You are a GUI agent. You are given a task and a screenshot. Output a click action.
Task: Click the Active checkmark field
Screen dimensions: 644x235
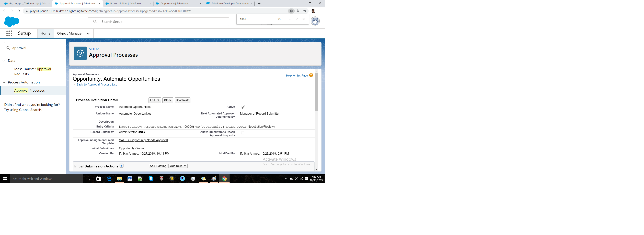point(243,107)
